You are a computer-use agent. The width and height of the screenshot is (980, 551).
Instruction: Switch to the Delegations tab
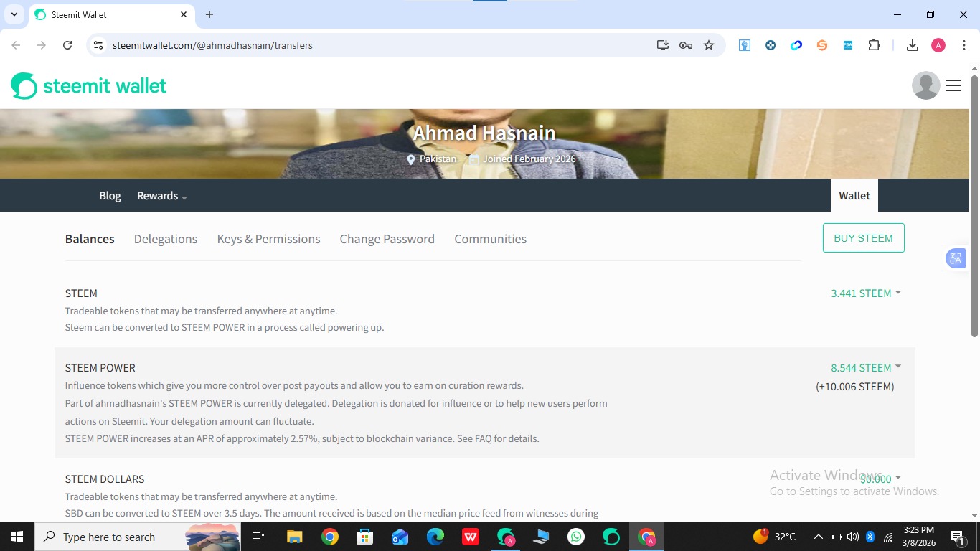point(166,239)
